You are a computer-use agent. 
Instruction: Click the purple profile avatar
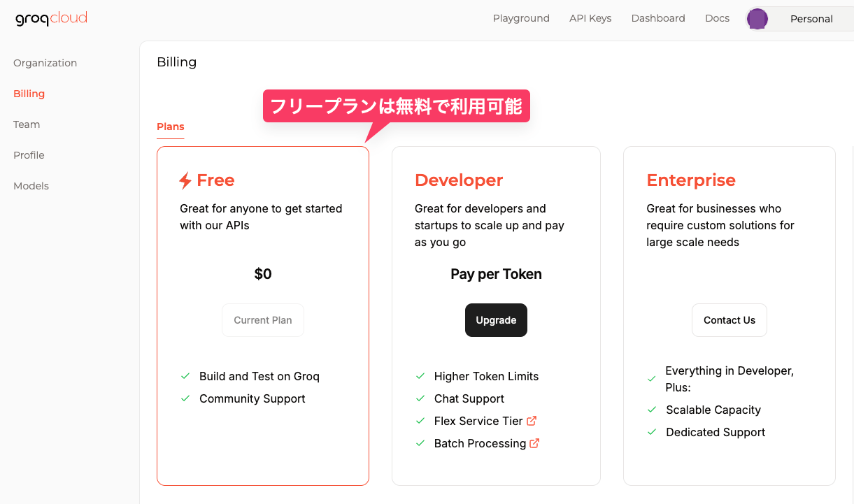click(x=757, y=19)
